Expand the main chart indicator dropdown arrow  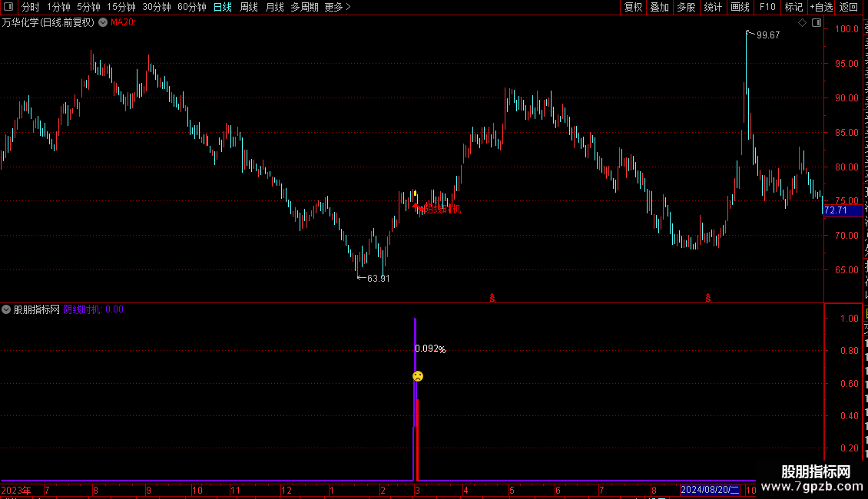pos(103,23)
